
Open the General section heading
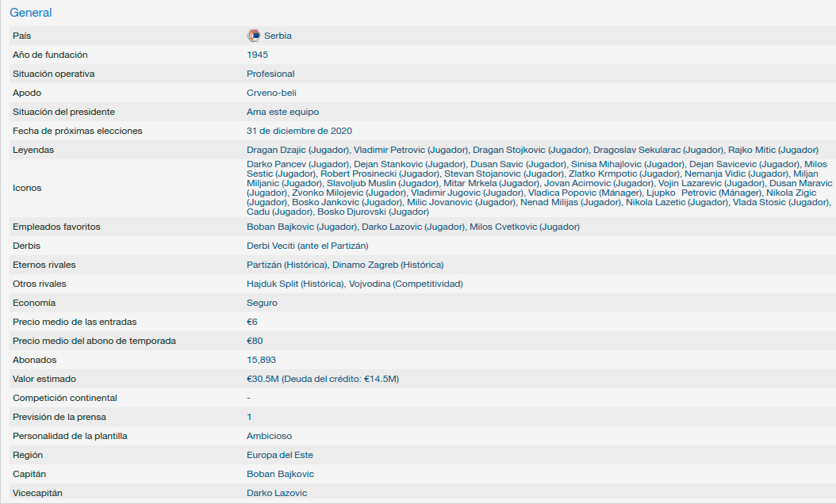[x=31, y=13]
